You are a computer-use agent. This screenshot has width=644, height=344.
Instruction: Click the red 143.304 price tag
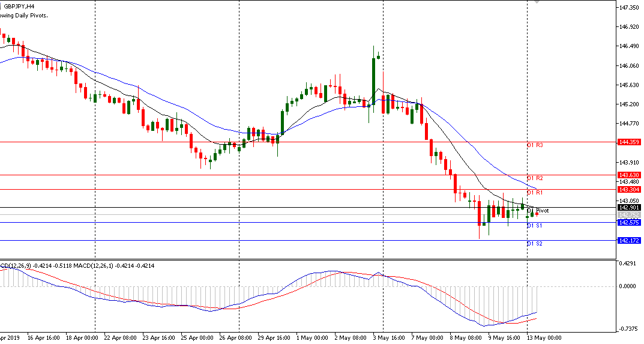click(629, 189)
